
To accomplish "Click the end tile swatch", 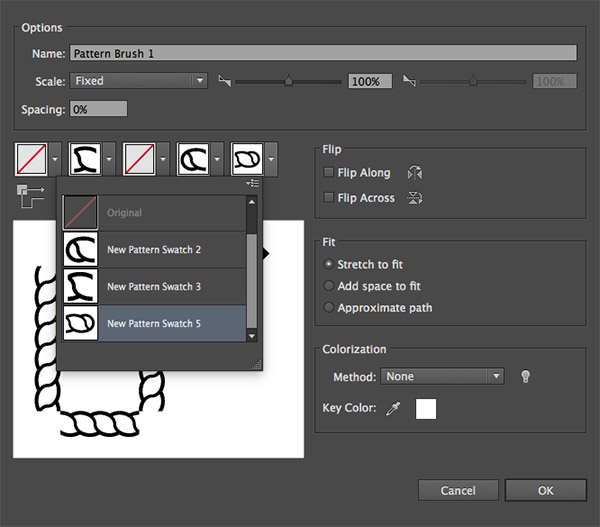I will pyautogui.click(x=248, y=158).
